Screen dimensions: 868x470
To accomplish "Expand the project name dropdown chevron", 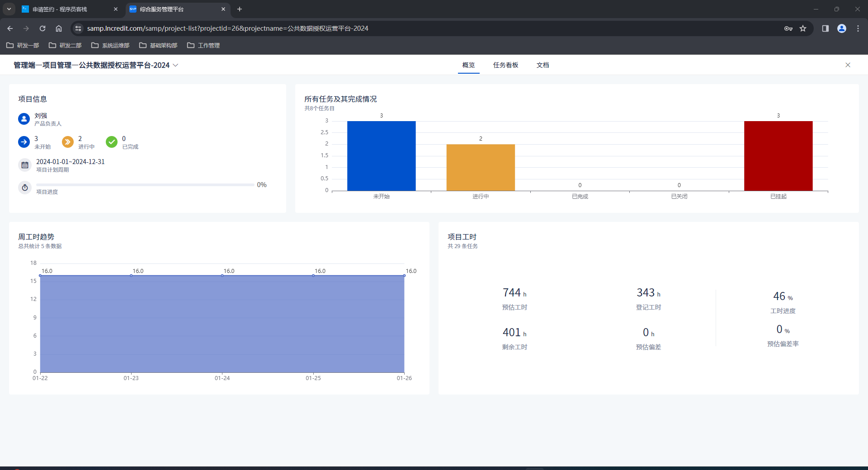I will [176, 65].
